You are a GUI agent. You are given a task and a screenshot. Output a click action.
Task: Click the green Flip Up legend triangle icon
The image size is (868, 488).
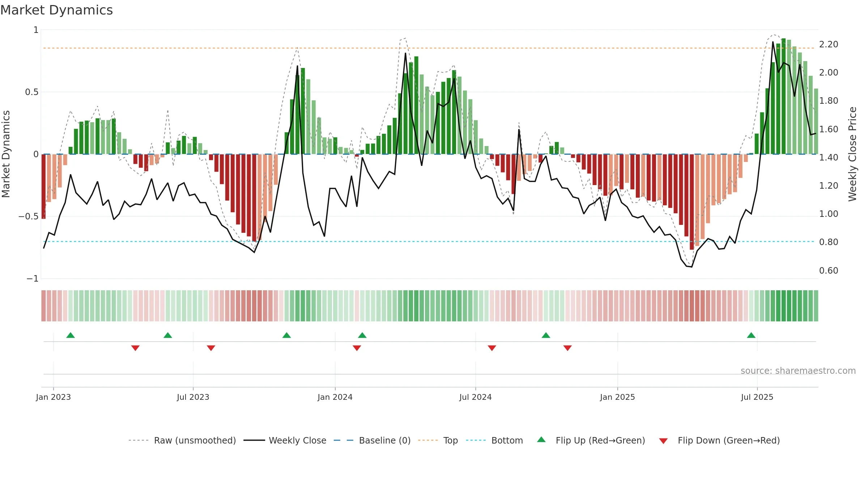[x=541, y=440]
